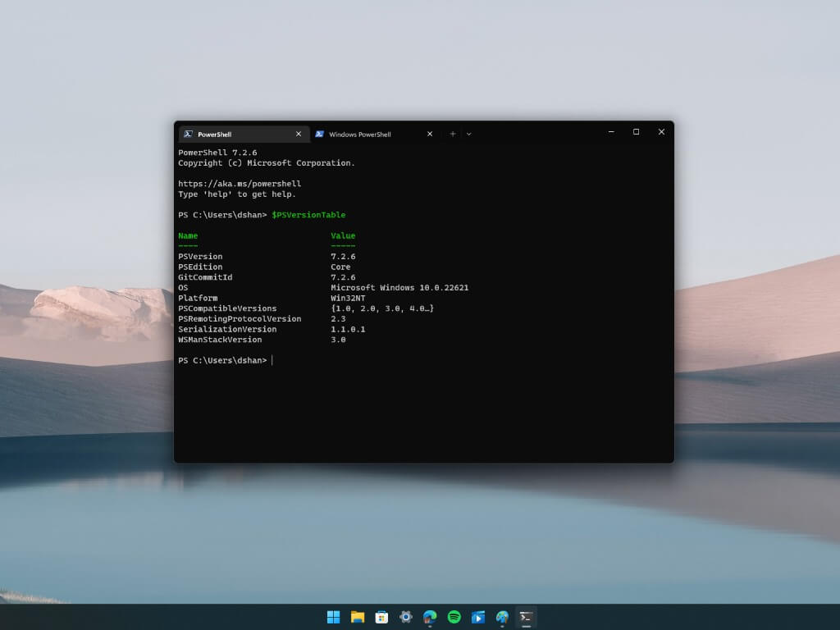This screenshot has height=630, width=840.
Task: Click the https://aka.ms/powershell link
Action: click(x=240, y=184)
